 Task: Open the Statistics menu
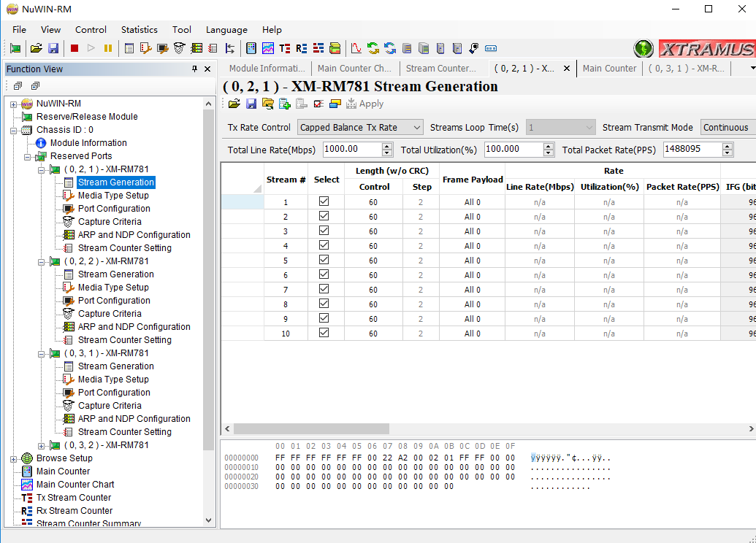tap(140, 30)
